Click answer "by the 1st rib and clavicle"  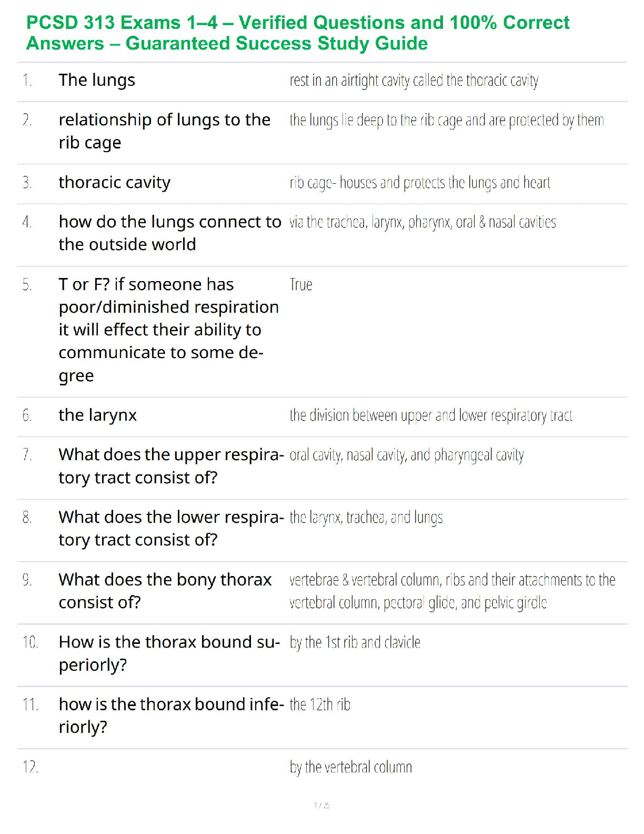[355, 642]
